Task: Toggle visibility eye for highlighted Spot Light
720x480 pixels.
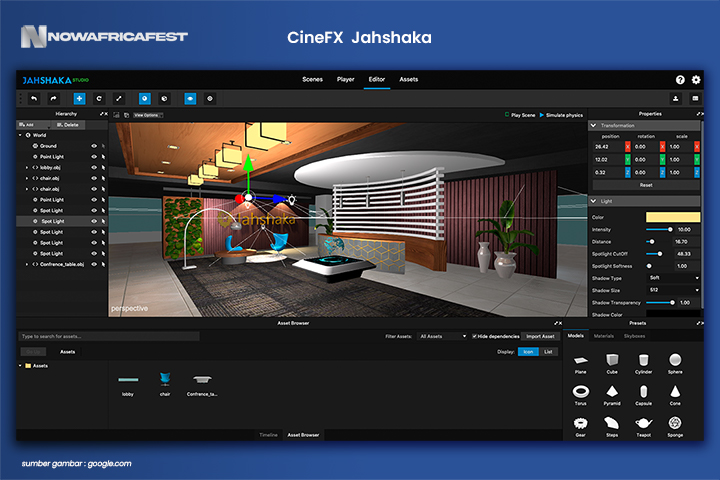Action: (94, 221)
